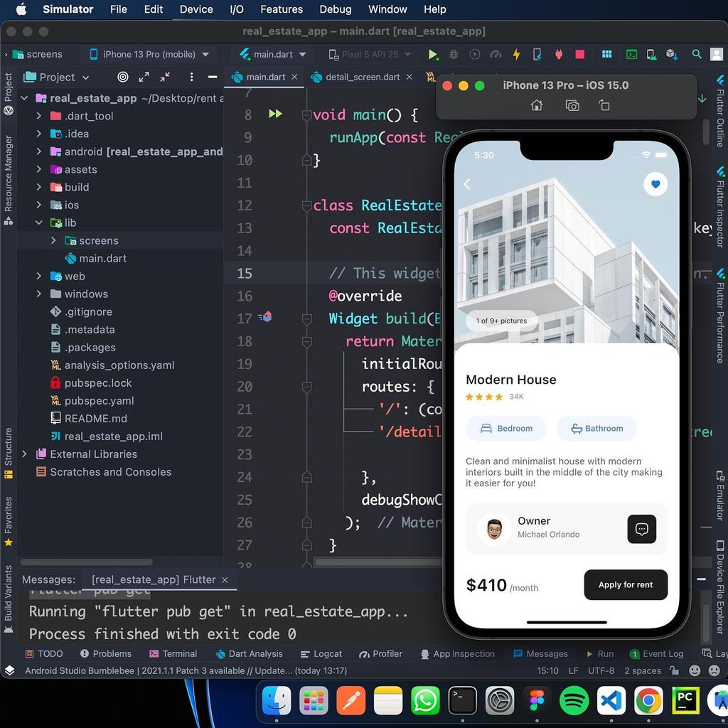Open the Dart Analysis tool tab
The height and width of the screenshot is (728, 728).
[x=250, y=654]
